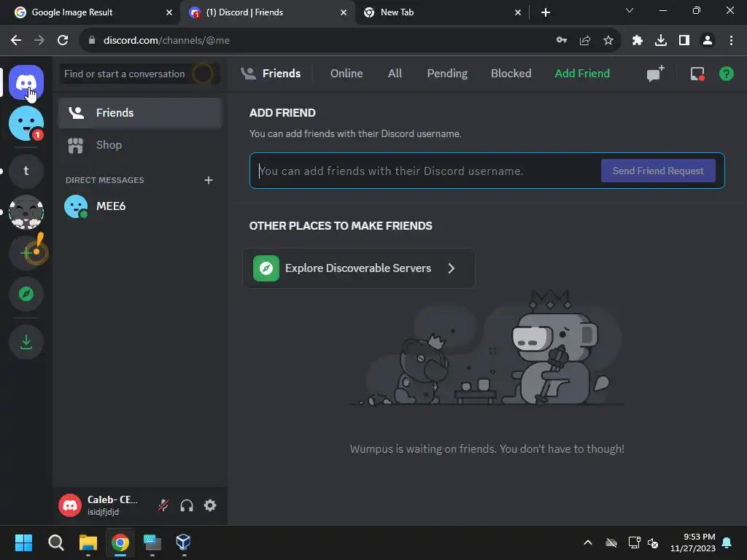Click Chrome icon in taskbar

(120, 542)
